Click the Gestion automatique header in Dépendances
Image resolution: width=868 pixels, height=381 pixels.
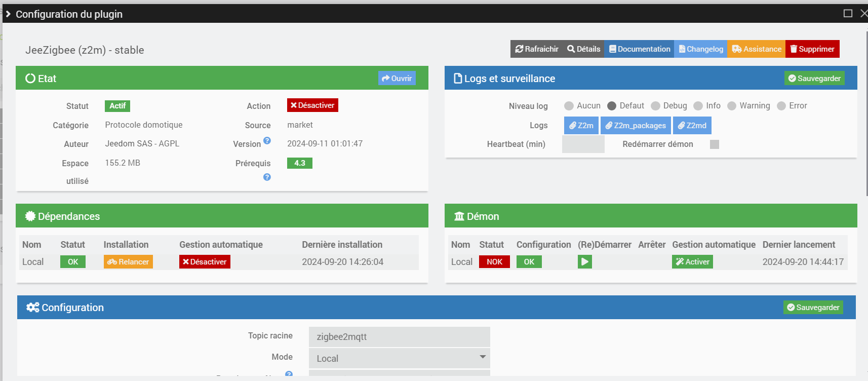221,245
